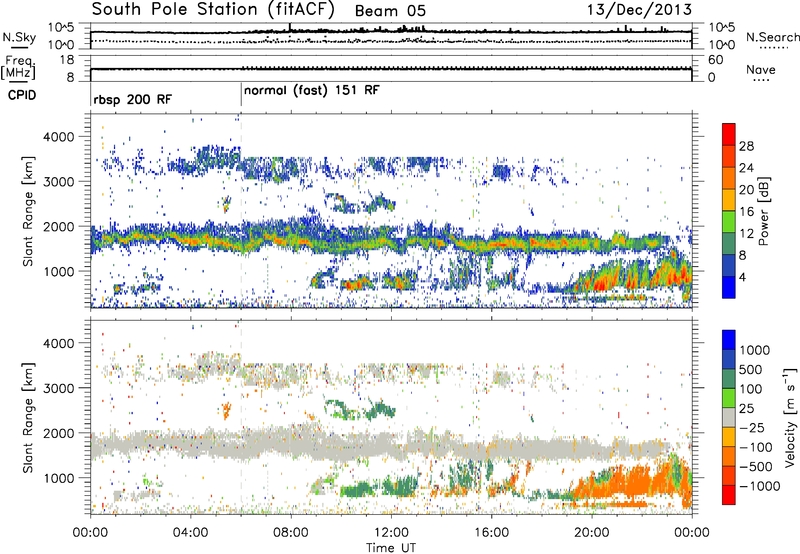This screenshot has height=554, width=800.
Task: Click the '2000' tick of the velocity panel
Action: click(58, 433)
